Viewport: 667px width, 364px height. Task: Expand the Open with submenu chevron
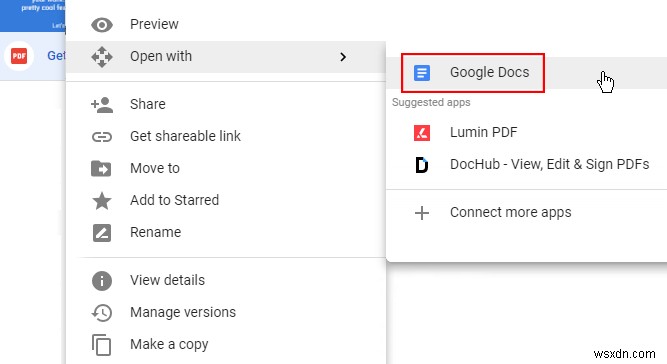tap(343, 57)
